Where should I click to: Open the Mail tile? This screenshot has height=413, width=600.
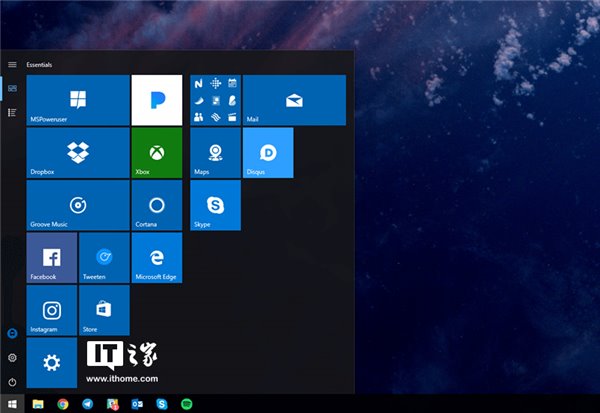(x=294, y=100)
